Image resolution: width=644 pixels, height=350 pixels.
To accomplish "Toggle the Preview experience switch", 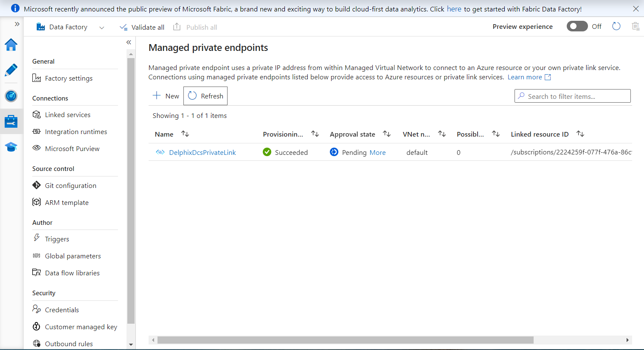I will [x=577, y=26].
